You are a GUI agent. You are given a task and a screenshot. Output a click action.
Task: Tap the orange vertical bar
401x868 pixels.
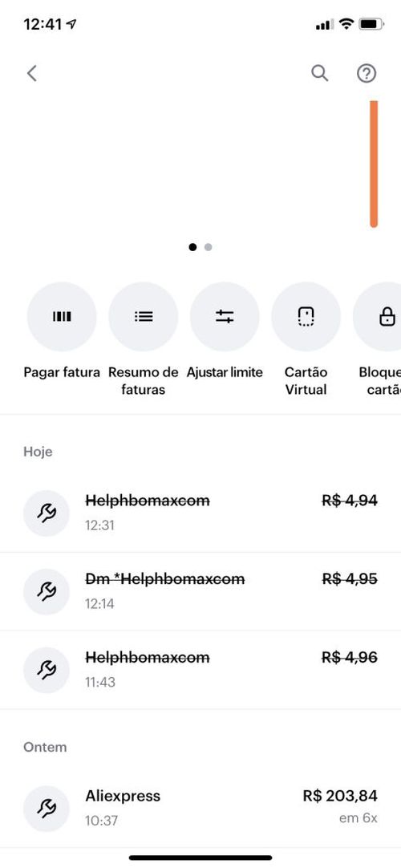click(x=374, y=164)
